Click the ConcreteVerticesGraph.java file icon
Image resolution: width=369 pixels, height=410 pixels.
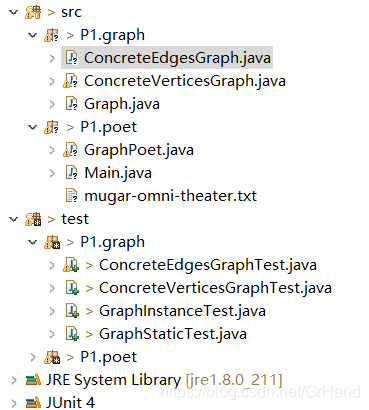point(71,81)
